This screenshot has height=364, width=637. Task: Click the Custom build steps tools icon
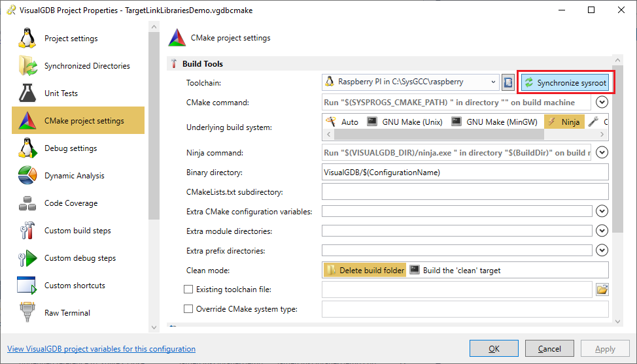pyautogui.click(x=27, y=231)
